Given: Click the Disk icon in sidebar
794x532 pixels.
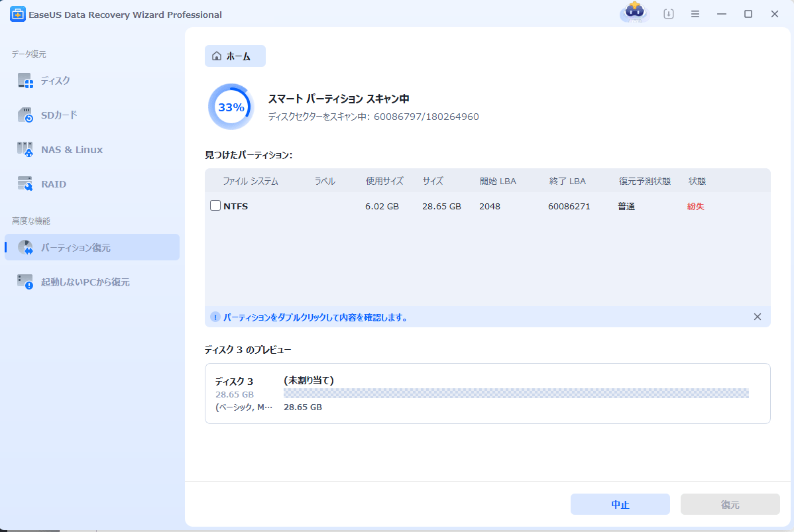Looking at the screenshot, I should click(x=25, y=81).
